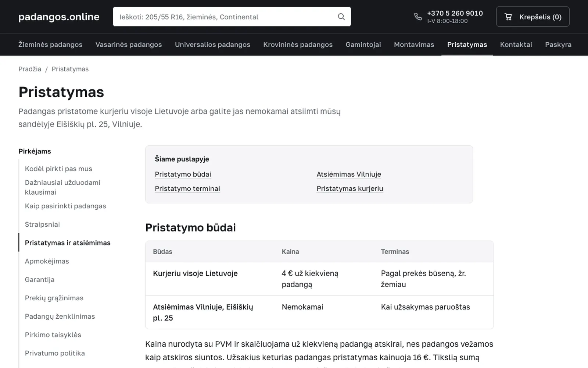The width and height of the screenshot is (588, 368).
Task: Click Pradžia breadcrumb link
Action: click(x=30, y=69)
